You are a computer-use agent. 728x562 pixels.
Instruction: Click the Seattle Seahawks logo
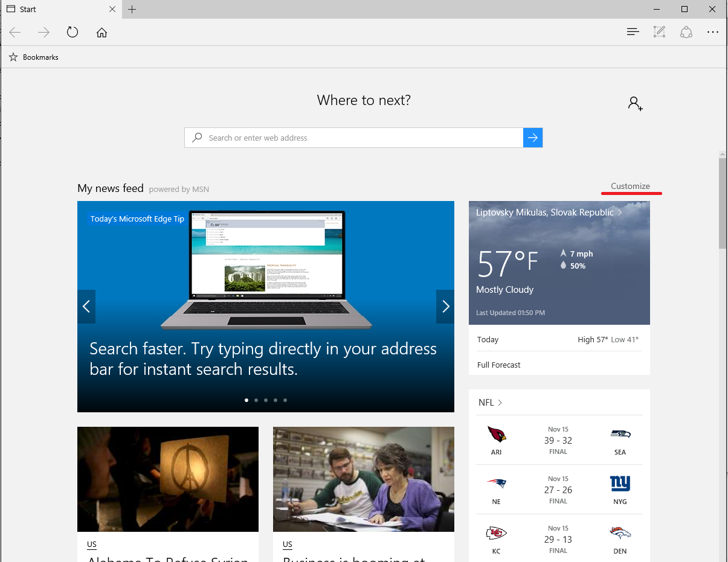tap(620, 434)
